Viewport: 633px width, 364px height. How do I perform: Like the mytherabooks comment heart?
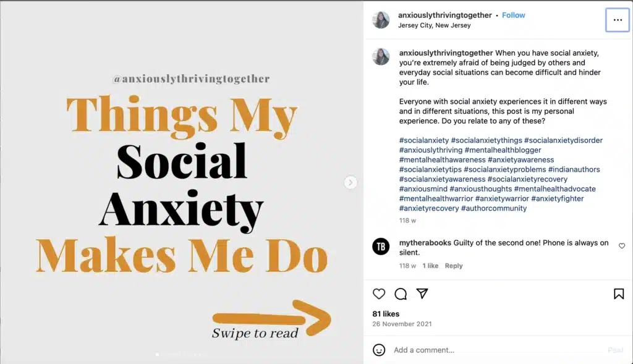click(x=622, y=246)
